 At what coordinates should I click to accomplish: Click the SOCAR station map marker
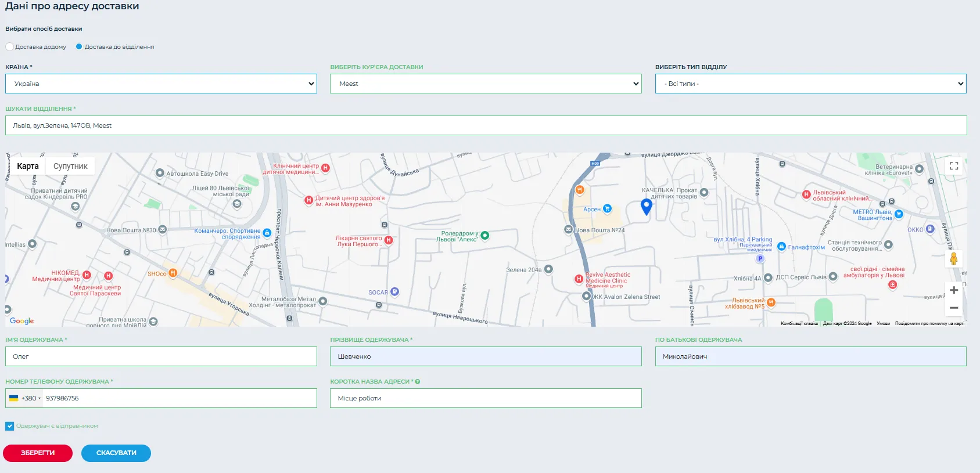point(394,292)
